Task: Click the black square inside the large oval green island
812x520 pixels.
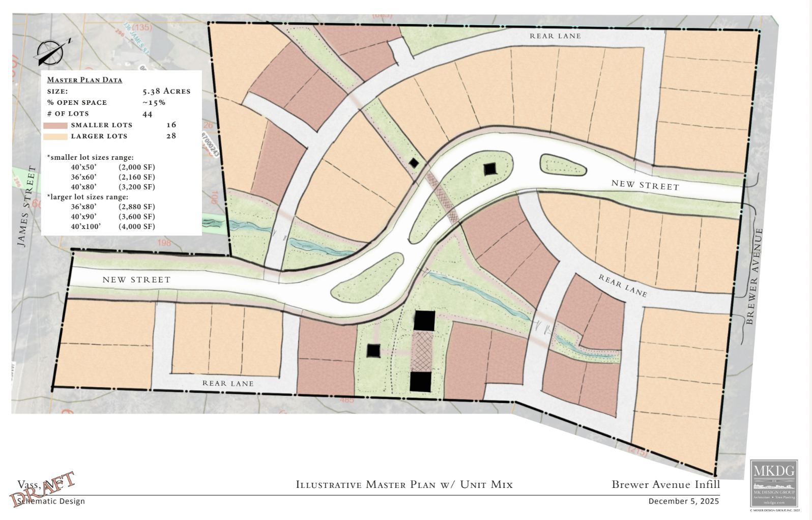Action: tap(490, 169)
